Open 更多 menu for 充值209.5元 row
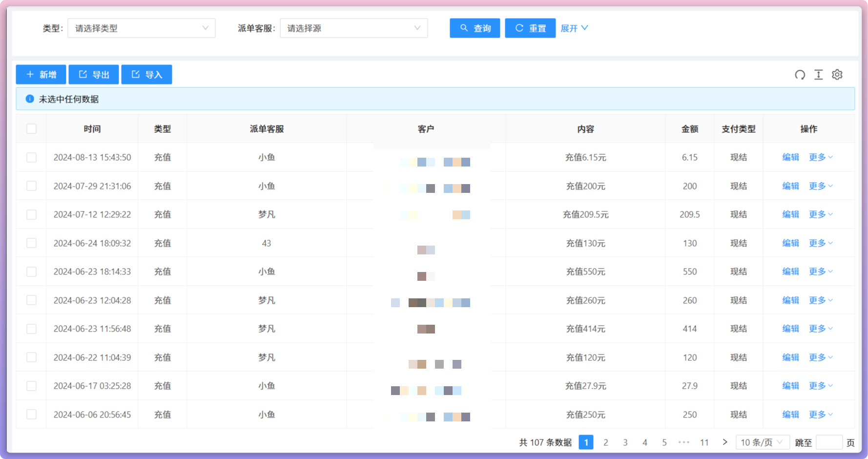This screenshot has width=868, height=459. (x=821, y=214)
